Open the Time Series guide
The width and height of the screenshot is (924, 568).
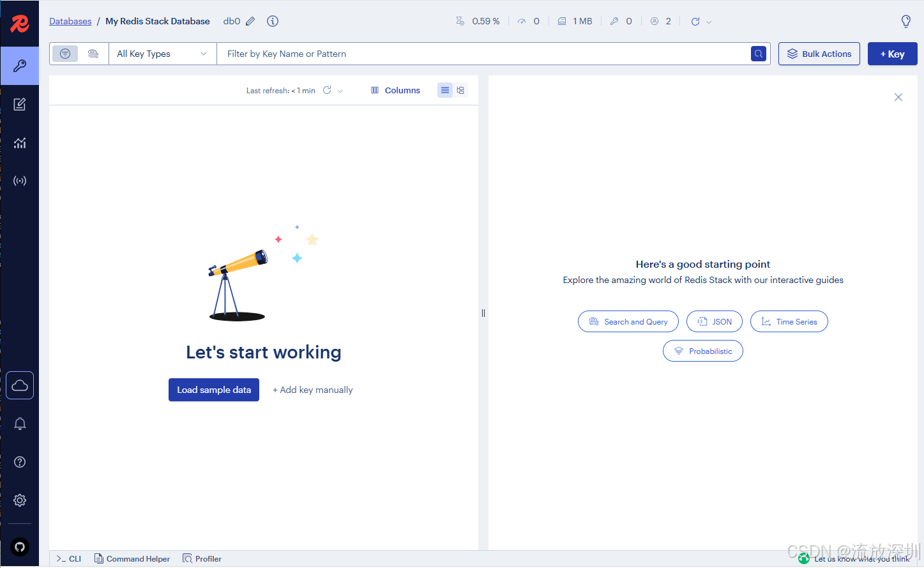click(x=789, y=321)
